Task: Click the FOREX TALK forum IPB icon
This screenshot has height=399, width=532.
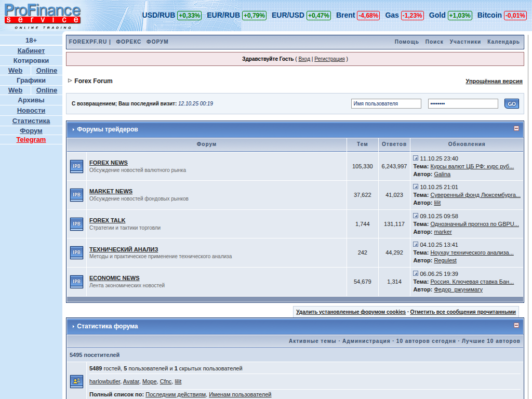Action: pyautogui.click(x=76, y=224)
